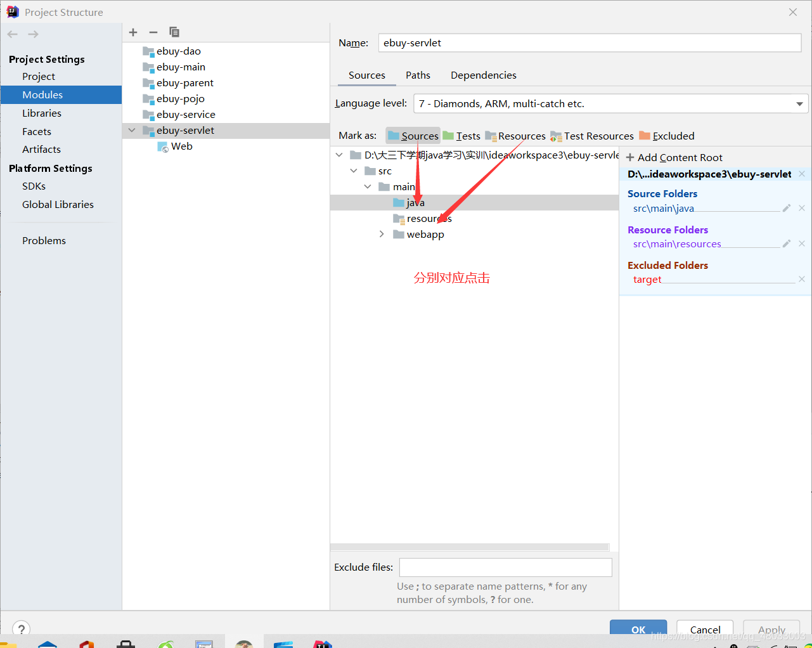812x648 pixels.
Task: Open the toolbox app in taskbar
Action: pyautogui.click(x=126, y=644)
